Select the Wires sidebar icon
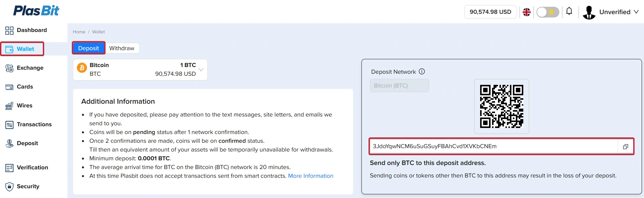Screen dimensions: 644x198 coord(9,105)
